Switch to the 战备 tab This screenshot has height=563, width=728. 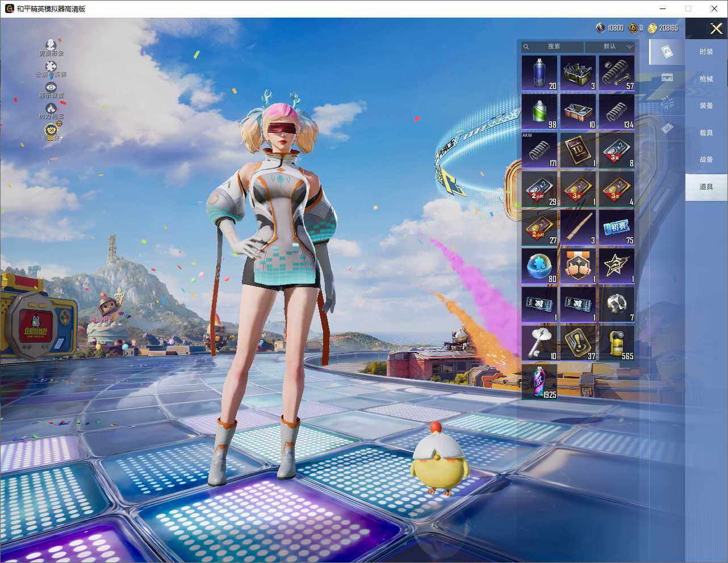pyautogui.click(x=706, y=159)
